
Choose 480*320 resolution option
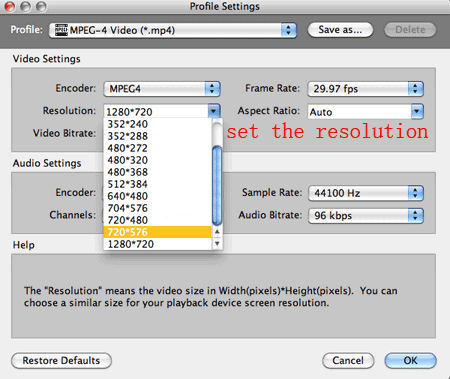click(158, 160)
